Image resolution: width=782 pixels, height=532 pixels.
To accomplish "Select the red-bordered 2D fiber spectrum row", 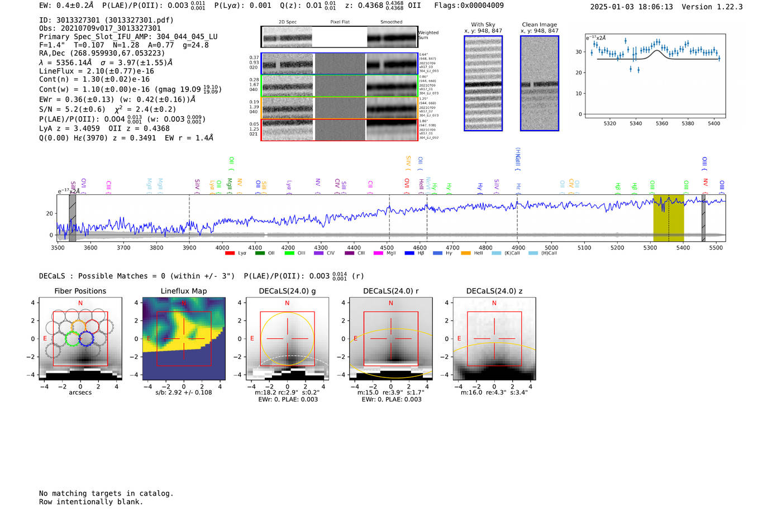I will (339, 130).
